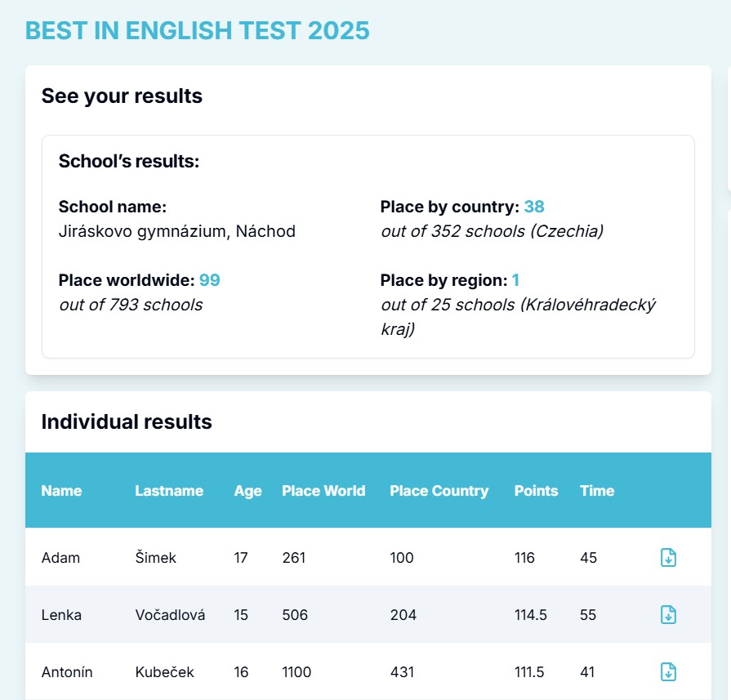The image size is (731, 700).
Task: Download Adam Šimek's result certificate
Action: coord(668,558)
